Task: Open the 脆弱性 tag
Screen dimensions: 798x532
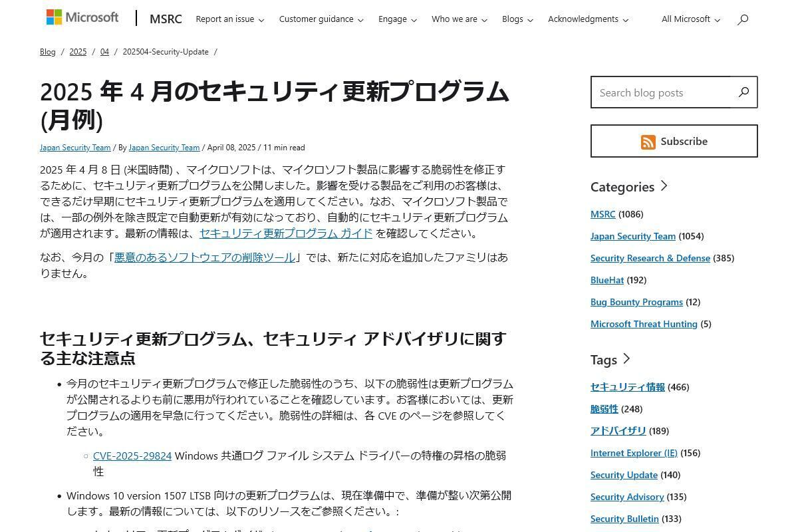Action: pyautogui.click(x=604, y=409)
